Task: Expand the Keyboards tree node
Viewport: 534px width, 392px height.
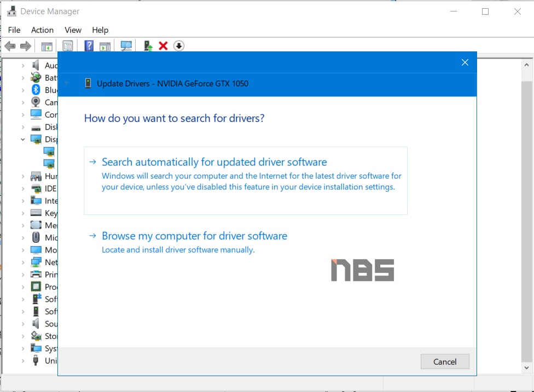Action: click(23, 213)
